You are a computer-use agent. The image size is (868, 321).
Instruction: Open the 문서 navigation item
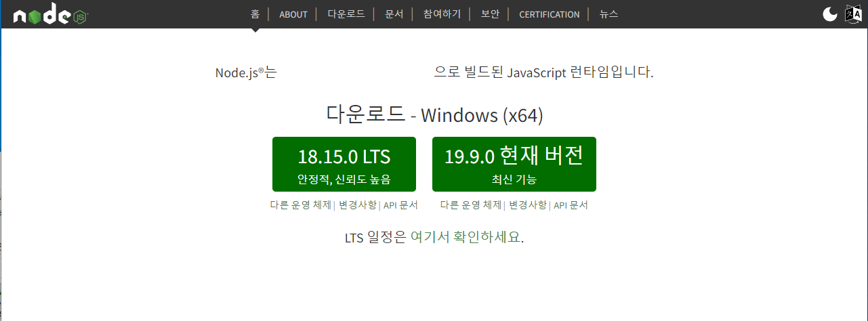[x=394, y=14]
